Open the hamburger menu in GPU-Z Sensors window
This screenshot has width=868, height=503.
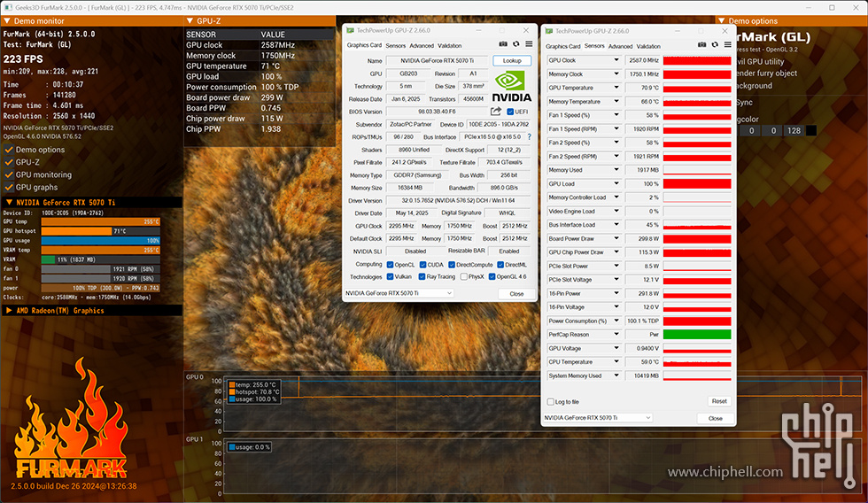pos(727,45)
